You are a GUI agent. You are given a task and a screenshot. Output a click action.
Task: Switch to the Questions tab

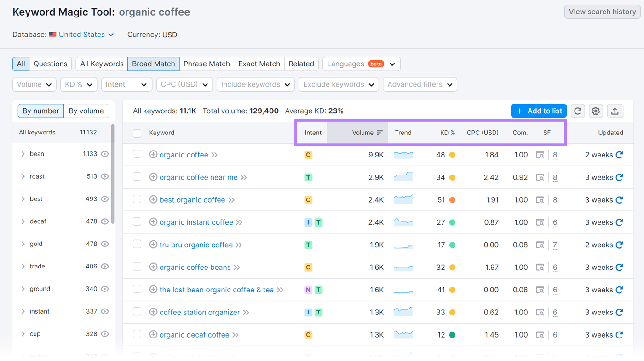point(50,64)
